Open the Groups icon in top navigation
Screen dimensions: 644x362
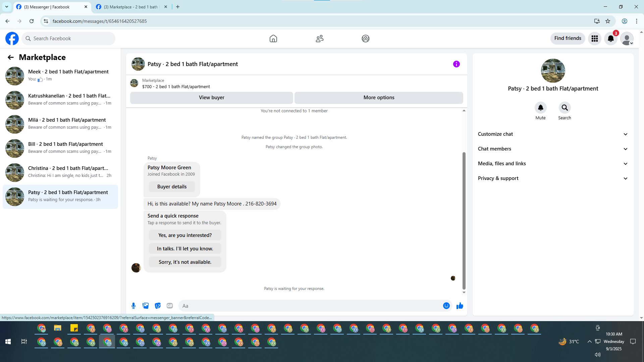coord(366,39)
